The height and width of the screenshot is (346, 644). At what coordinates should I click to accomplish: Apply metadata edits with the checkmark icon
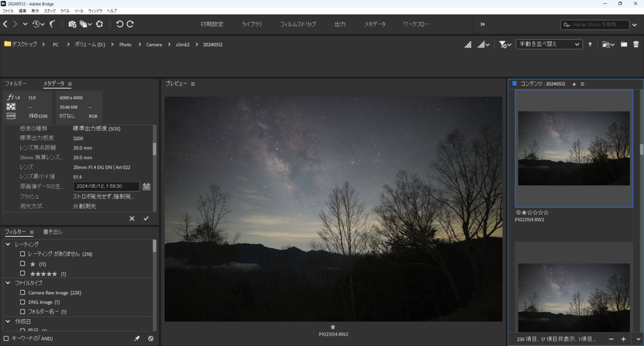146,218
